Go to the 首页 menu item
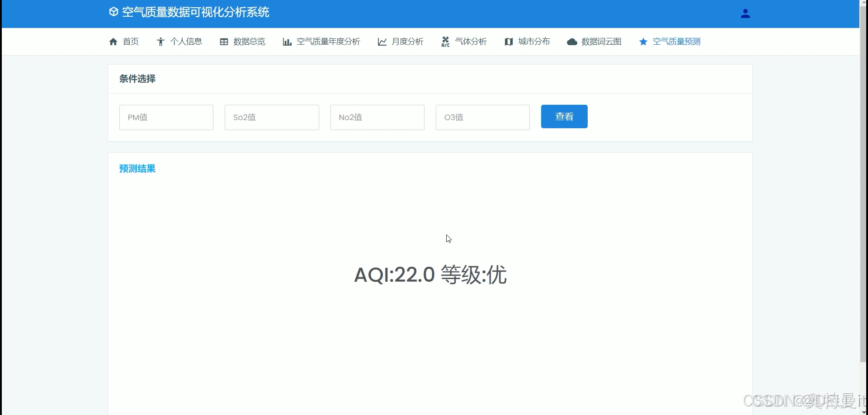This screenshot has height=415, width=868. (124, 42)
